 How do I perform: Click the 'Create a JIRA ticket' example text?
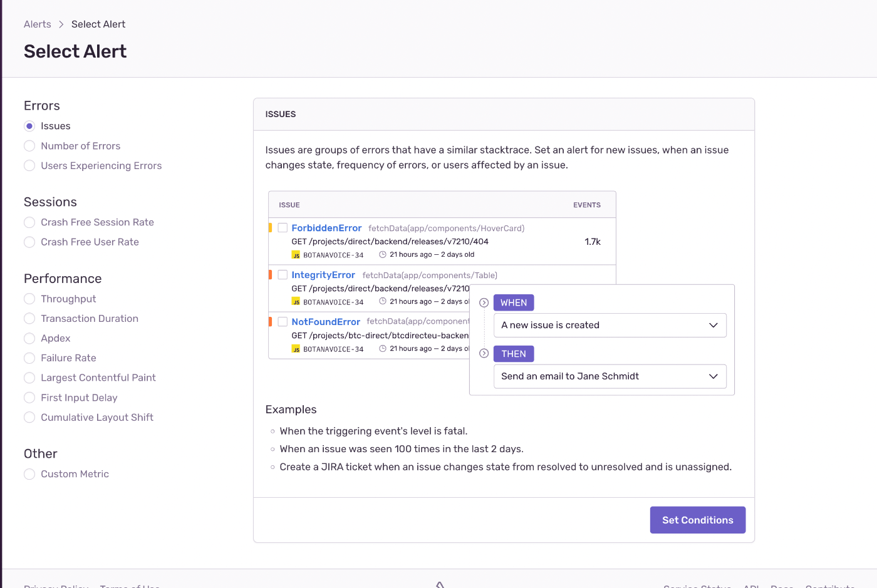(x=506, y=467)
